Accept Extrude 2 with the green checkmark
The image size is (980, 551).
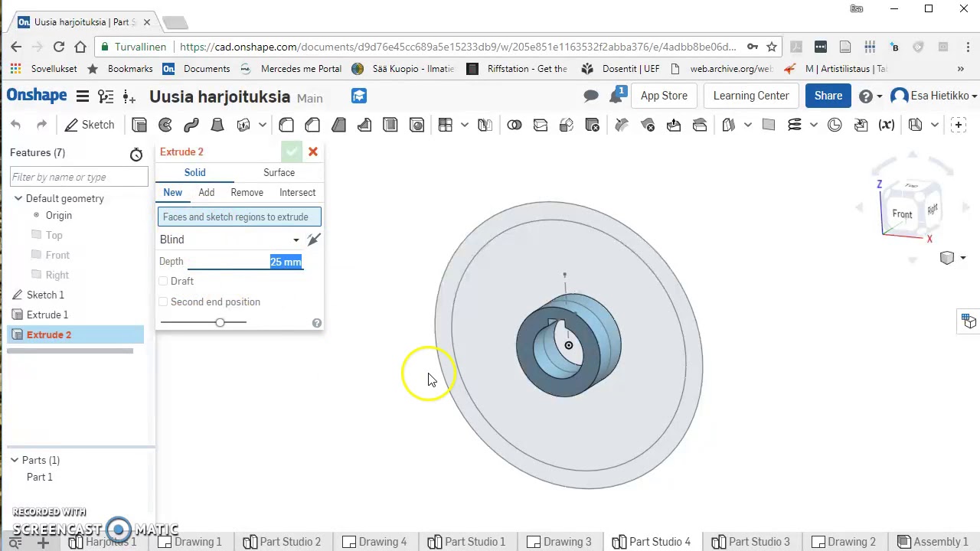[x=292, y=152]
